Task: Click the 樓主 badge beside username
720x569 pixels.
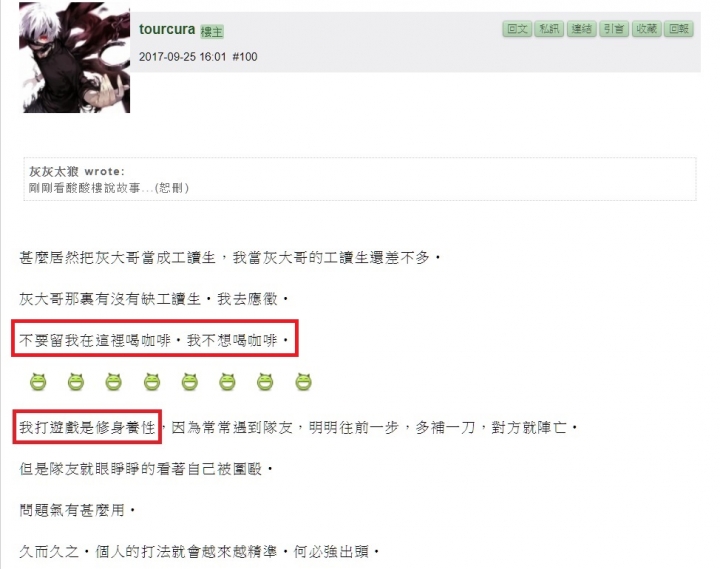Action: [x=212, y=32]
